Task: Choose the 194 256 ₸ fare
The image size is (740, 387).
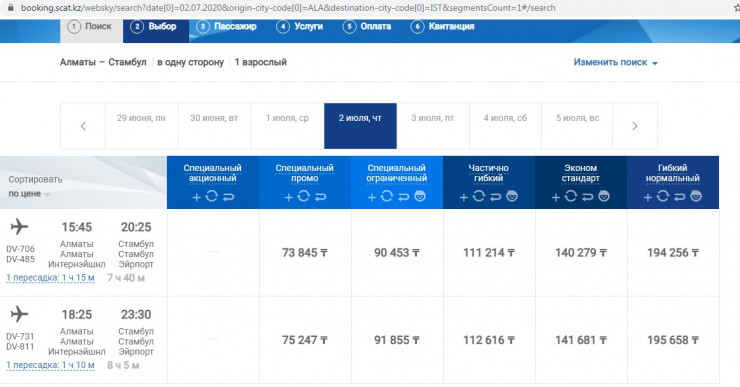Action: click(x=673, y=253)
